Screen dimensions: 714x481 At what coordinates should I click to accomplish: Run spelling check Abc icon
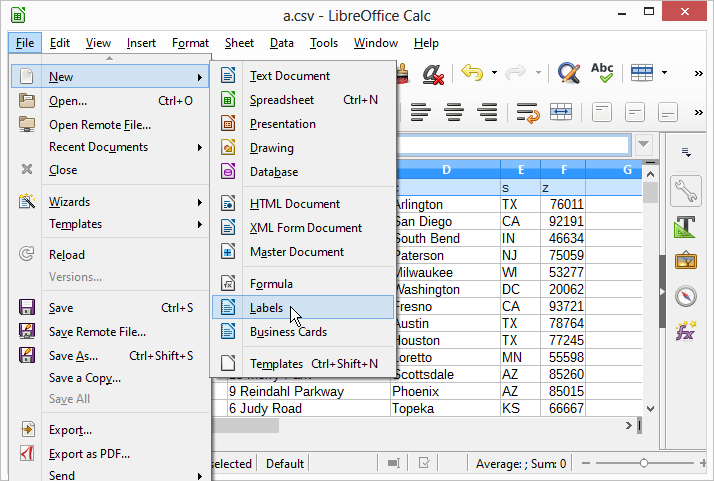[x=602, y=72]
